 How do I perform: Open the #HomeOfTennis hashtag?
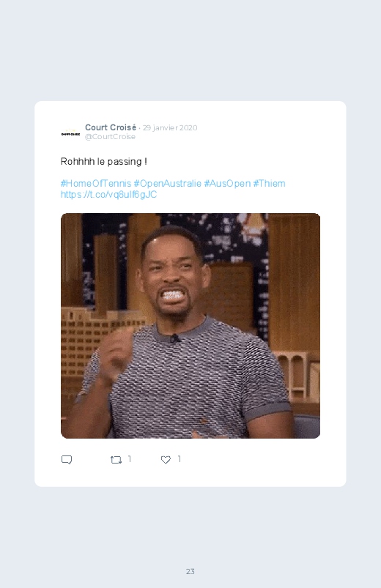tap(96, 183)
